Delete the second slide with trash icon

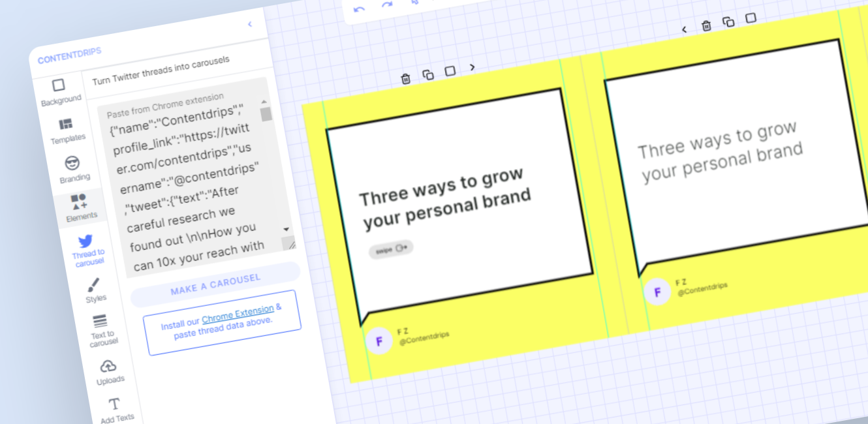coord(706,25)
